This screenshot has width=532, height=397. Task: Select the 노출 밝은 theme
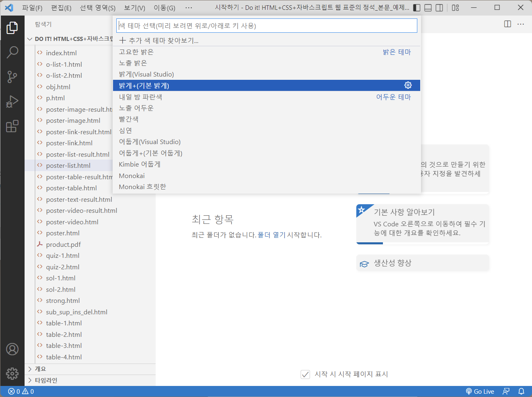pos(267,63)
